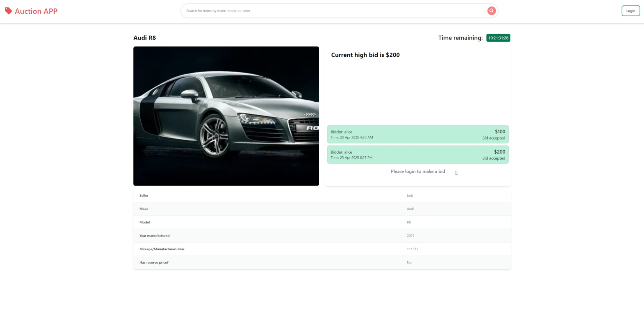Click the 'Year manufactured' label

coord(154,236)
